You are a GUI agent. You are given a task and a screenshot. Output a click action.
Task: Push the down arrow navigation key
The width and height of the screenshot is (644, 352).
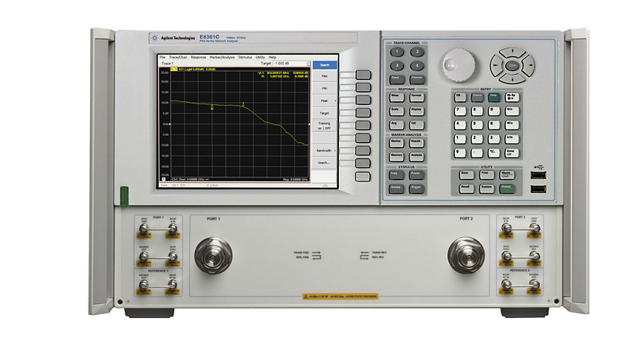pyautogui.click(x=512, y=78)
